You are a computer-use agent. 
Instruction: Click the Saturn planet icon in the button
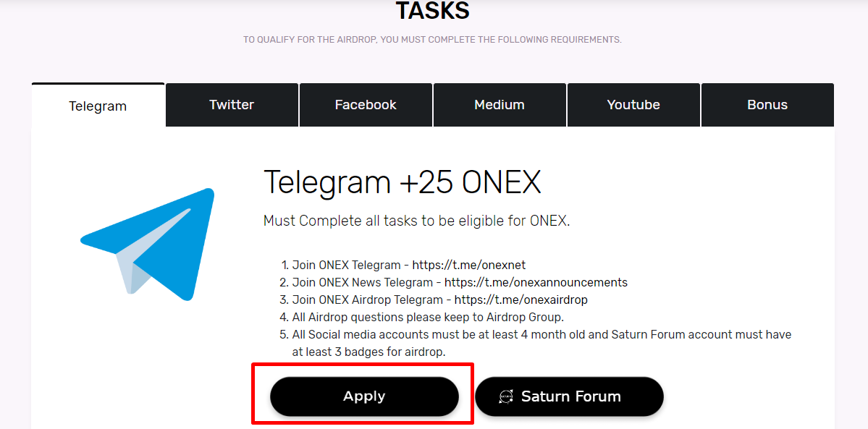tap(506, 396)
